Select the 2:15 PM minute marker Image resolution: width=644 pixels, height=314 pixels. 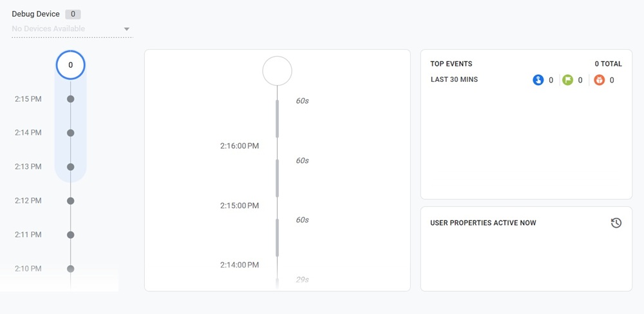[x=71, y=99]
